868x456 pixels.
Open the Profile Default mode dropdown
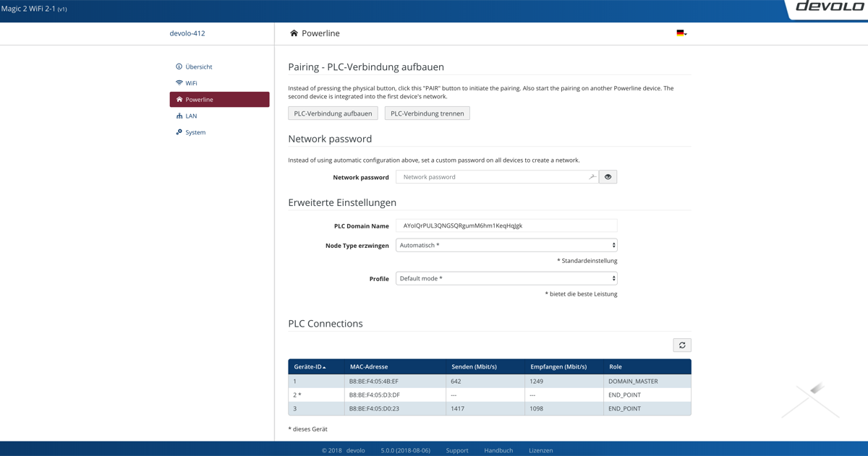pyautogui.click(x=506, y=278)
